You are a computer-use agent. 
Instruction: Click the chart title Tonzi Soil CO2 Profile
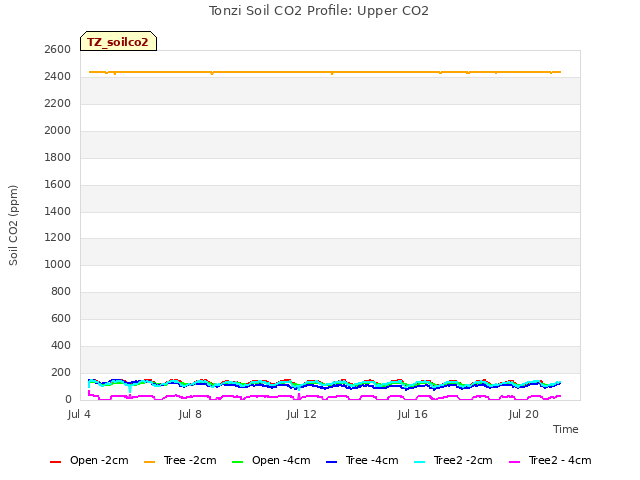[x=319, y=11]
